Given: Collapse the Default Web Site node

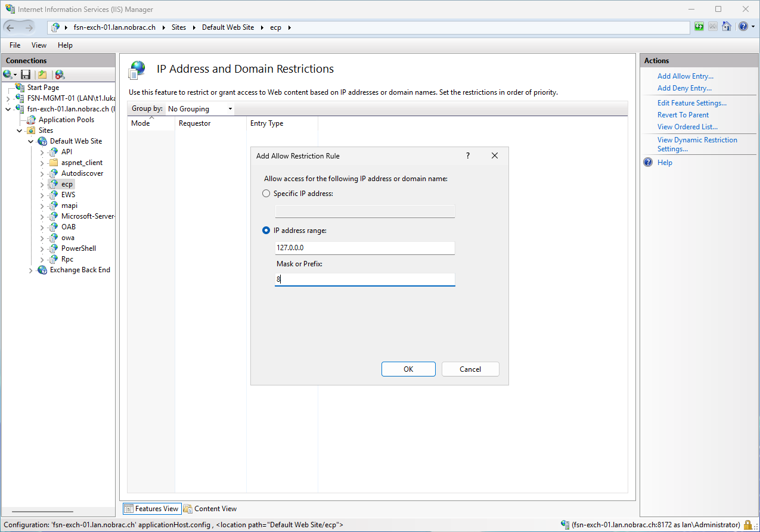Looking at the screenshot, I should [x=31, y=141].
